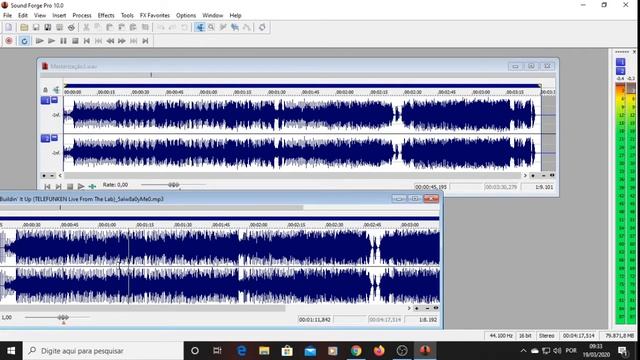
Task: Click the mp3 window horizontal scrollbar
Action: point(142,308)
